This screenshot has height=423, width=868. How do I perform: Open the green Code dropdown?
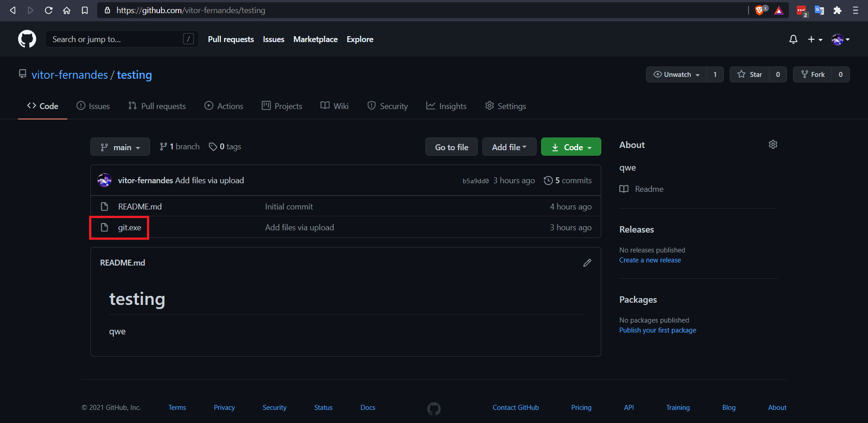coord(571,147)
